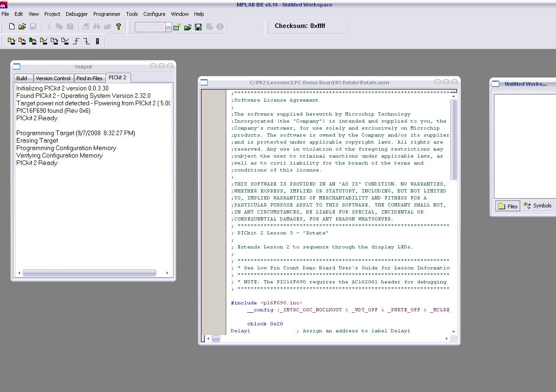
Task: Read target device memories icon
Action: coord(22,41)
